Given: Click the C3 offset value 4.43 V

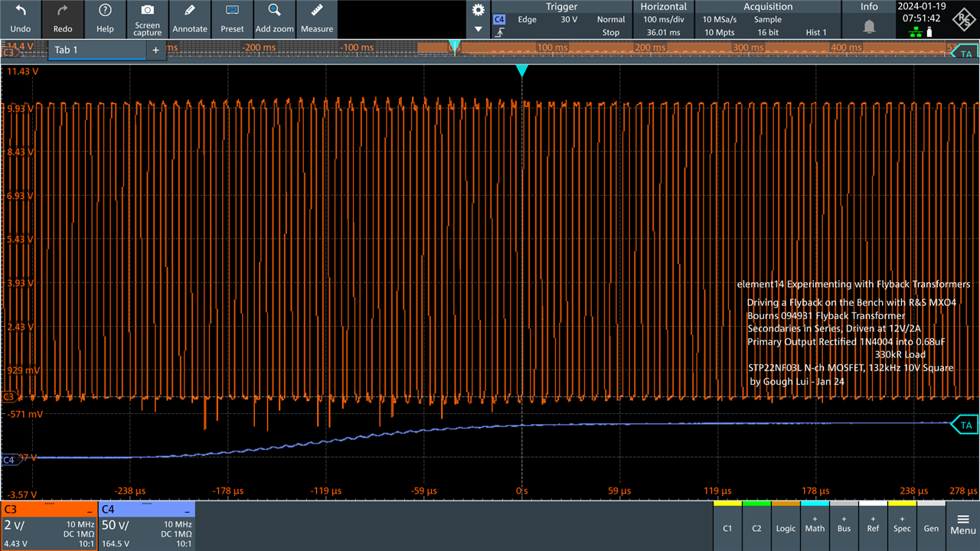Looking at the screenshot, I should point(16,544).
